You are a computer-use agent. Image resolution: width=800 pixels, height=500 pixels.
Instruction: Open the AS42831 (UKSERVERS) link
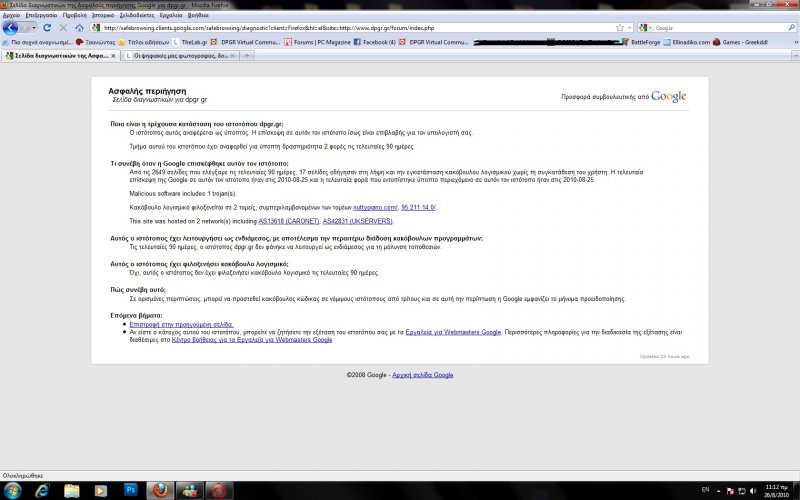(x=357, y=221)
